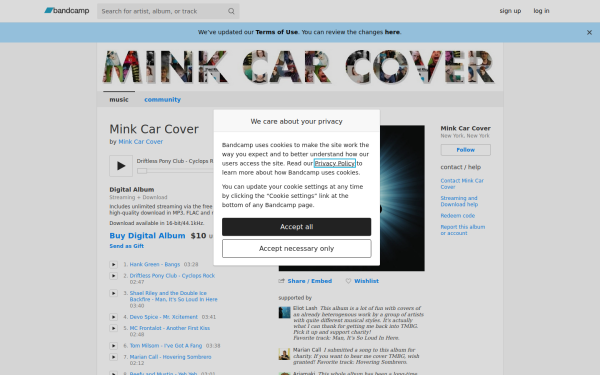
Task: Play track 2 Driftless Pony Club - Cyclops Rock
Action: pyautogui.click(x=114, y=276)
